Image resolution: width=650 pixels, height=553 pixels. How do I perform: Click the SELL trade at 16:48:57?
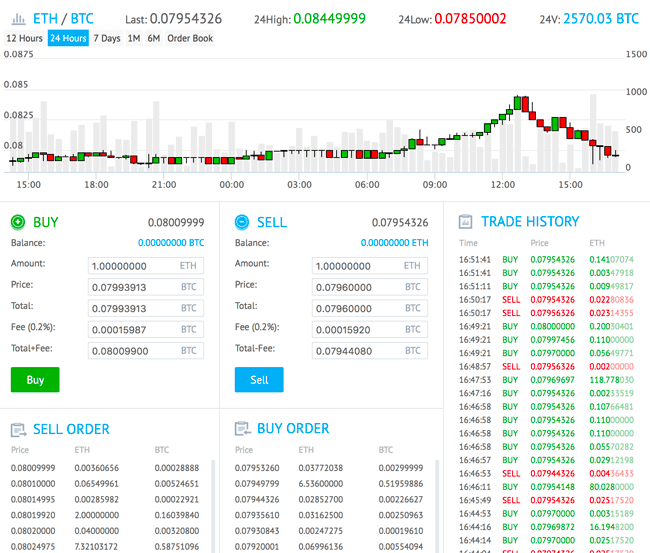546,366
